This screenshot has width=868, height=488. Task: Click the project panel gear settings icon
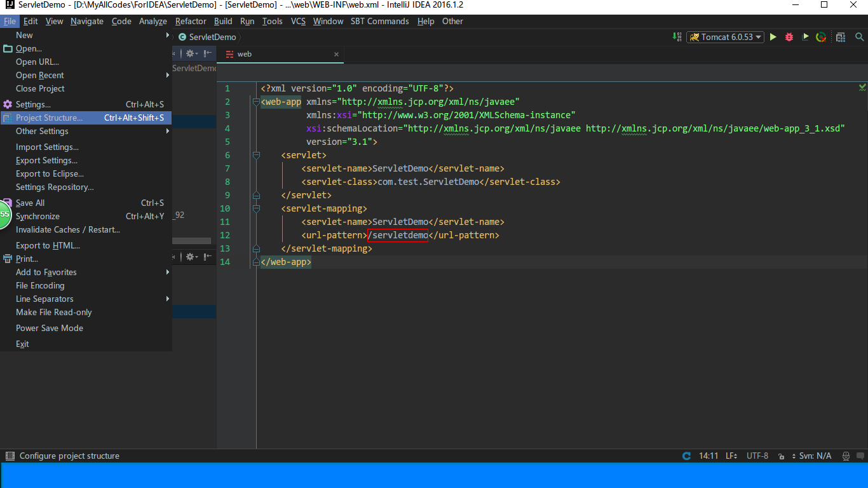tap(192, 54)
